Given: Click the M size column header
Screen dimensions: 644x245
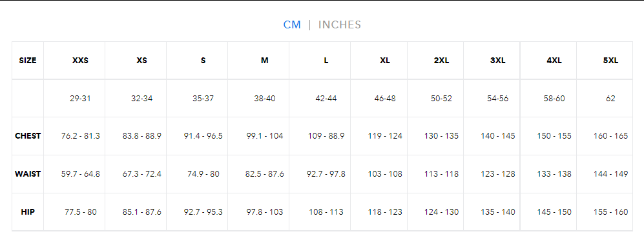Looking at the screenshot, I should pos(264,61).
